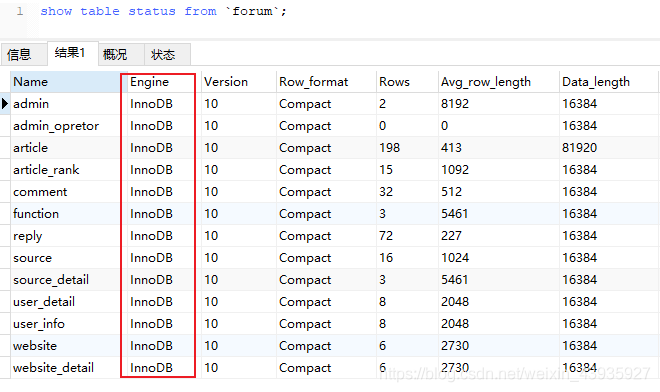This screenshot has width=660, height=392.
Task: Click the row selector beside admin_opretor
Action: pos(5,125)
